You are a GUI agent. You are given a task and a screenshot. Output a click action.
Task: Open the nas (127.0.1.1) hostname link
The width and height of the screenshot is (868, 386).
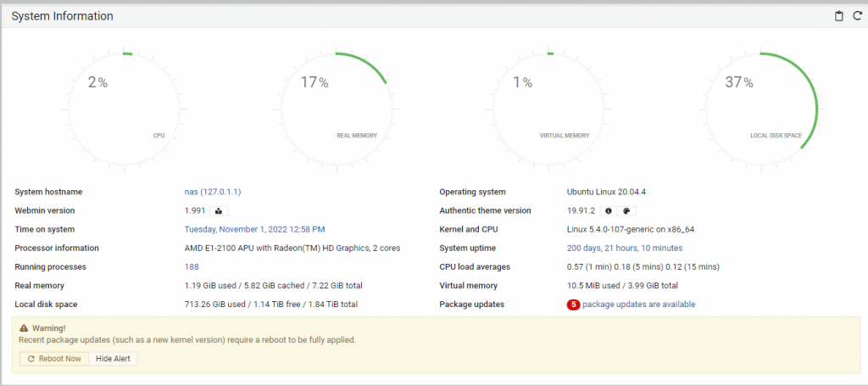tap(218, 192)
